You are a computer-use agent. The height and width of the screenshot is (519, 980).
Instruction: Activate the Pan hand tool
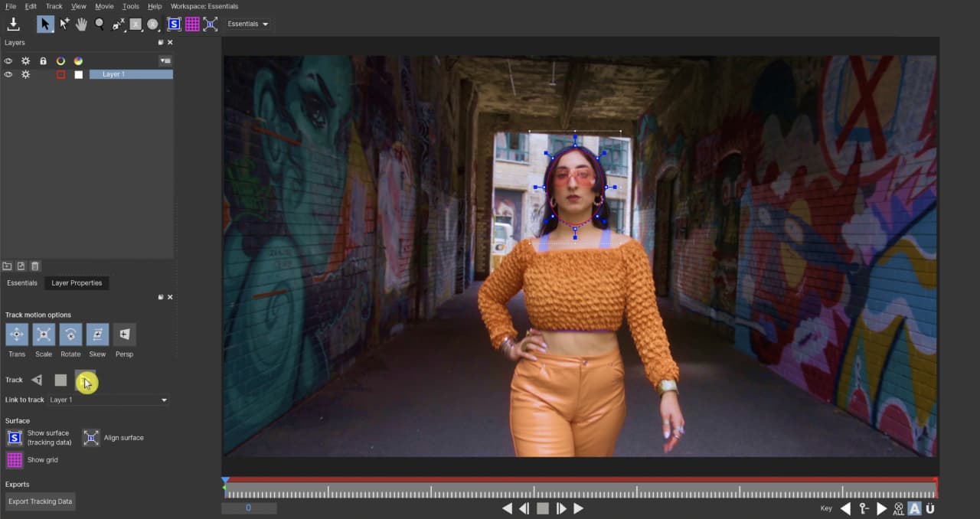pos(81,24)
